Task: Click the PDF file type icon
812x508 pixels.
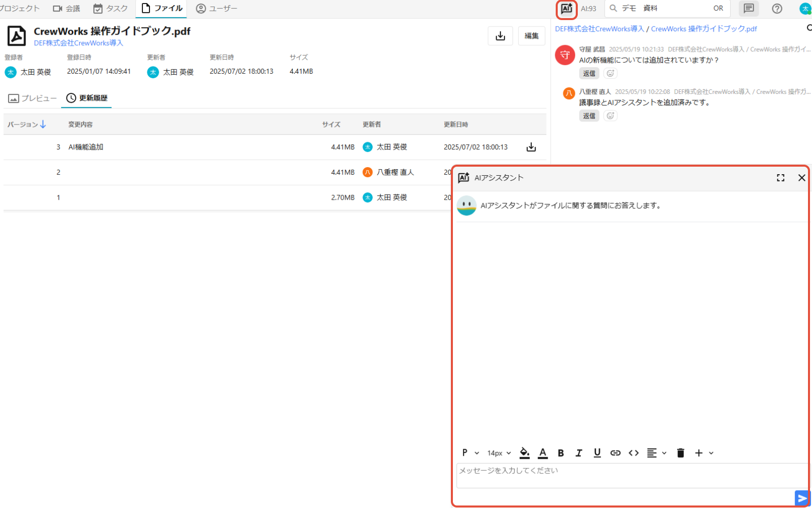Action: click(x=17, y=36)
